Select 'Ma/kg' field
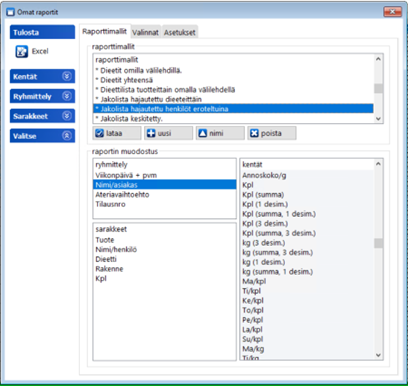408x386 pixels. (x=307, y=349)
